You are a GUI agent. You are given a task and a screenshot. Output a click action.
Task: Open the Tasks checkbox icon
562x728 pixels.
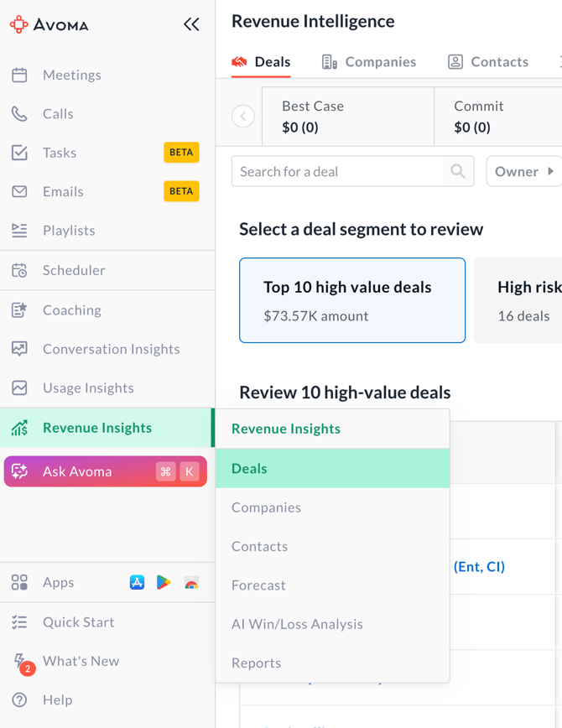point(19,153)
